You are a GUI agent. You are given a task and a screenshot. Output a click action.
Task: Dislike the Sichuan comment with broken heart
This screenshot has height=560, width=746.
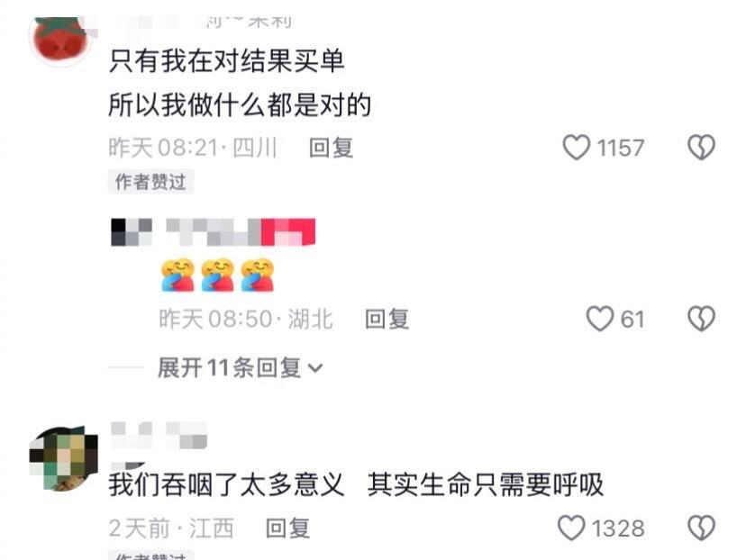click(701, 148)
